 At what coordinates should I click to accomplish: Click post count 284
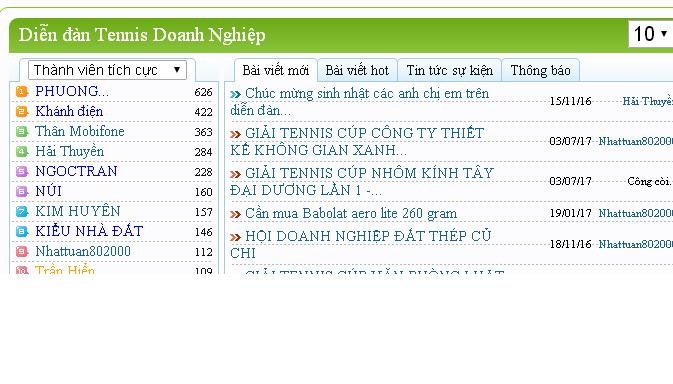click(203, 152)
